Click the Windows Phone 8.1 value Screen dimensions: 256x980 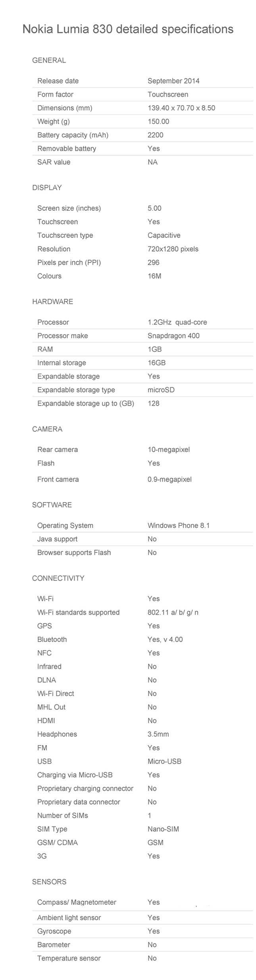(179, 526)
